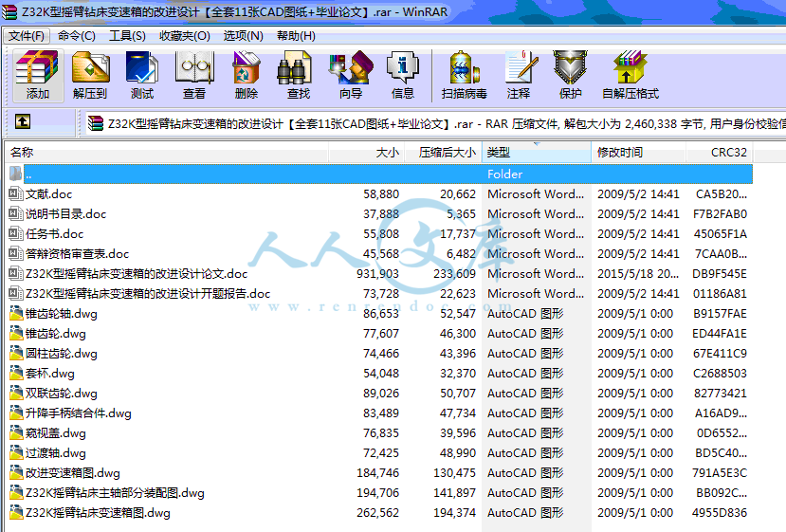786x532 pixels.
Task: Click the 解压到 (Extract To) icon
Action: pos(90,75)
